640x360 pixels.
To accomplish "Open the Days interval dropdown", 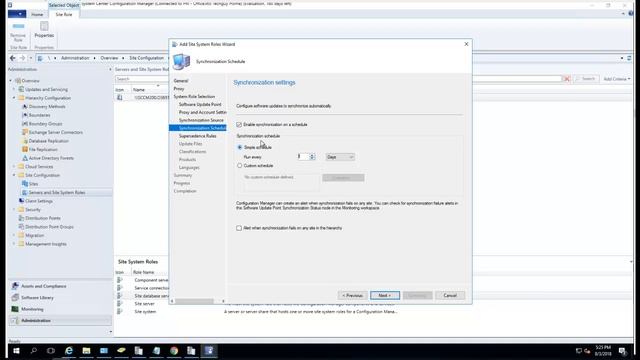I will point(340,157).
